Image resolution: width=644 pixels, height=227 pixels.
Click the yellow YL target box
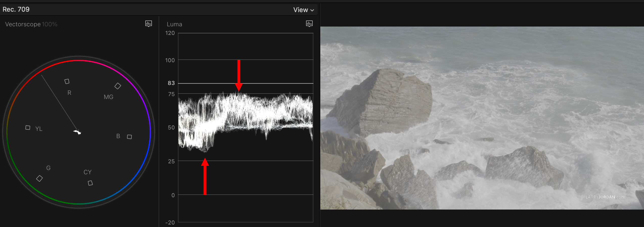[x=28, y=128]
